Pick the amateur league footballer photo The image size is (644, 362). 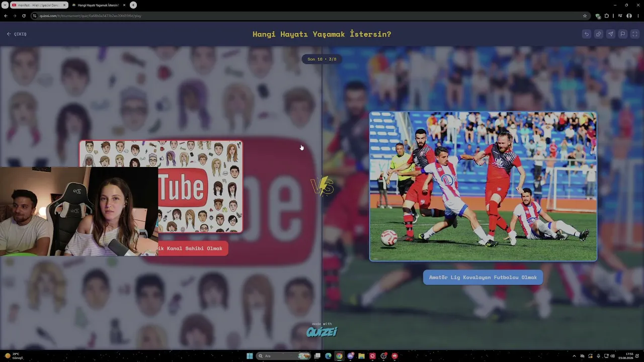click(483, 187)
